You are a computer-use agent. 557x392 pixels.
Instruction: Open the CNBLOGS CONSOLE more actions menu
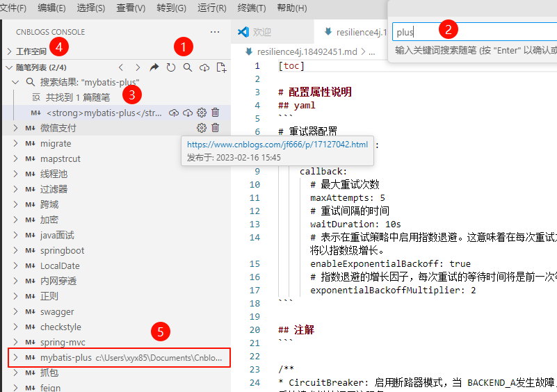point(215,32)
